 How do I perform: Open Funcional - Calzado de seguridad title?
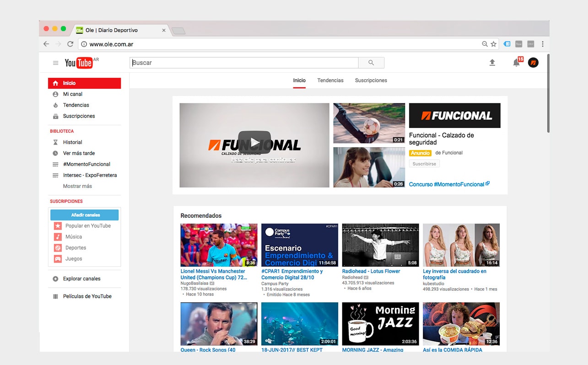pyautogui.click(x=442, y=139)
